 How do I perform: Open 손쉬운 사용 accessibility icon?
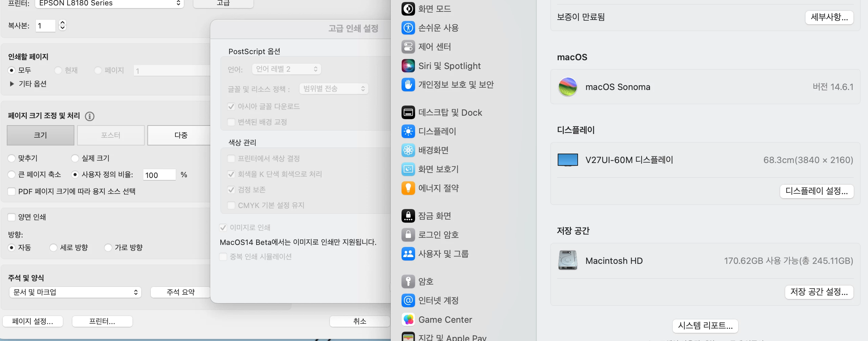click(x=408, y=28)
